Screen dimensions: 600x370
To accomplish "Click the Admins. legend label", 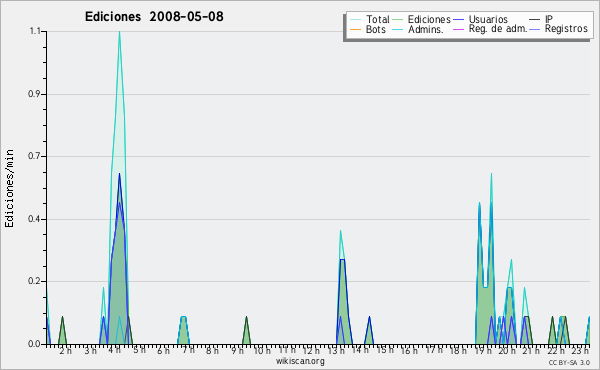I will [x=426, y=29].
